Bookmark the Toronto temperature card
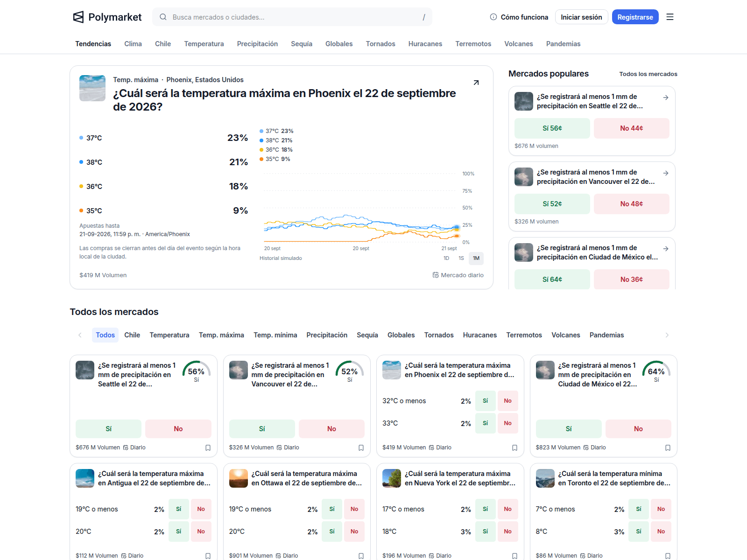The image size is (747, 560). pyautogui.click(x=668, y=556)
